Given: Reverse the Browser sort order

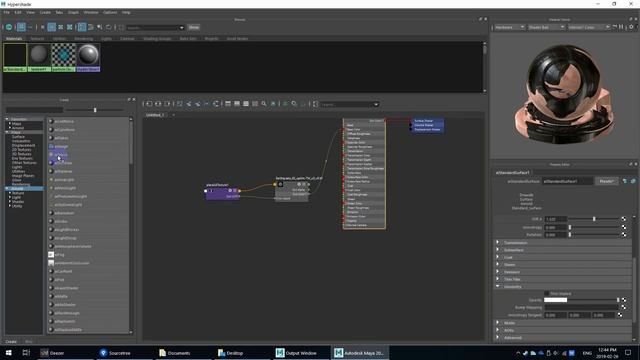Looking at the screenshot, I should (x=109, y=27).
